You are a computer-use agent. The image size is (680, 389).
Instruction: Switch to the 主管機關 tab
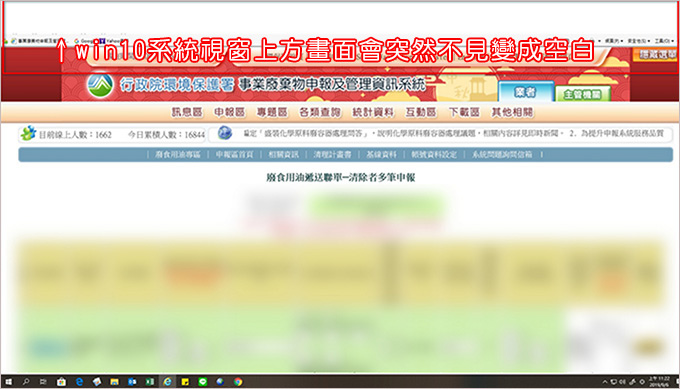click(x=582, y=94)
